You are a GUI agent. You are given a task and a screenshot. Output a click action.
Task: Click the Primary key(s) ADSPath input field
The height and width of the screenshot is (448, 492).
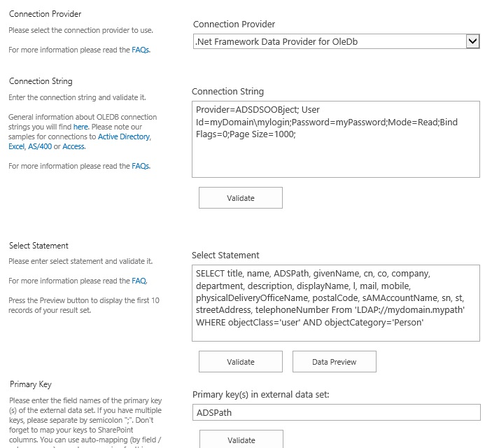click(x=336, y=412)
